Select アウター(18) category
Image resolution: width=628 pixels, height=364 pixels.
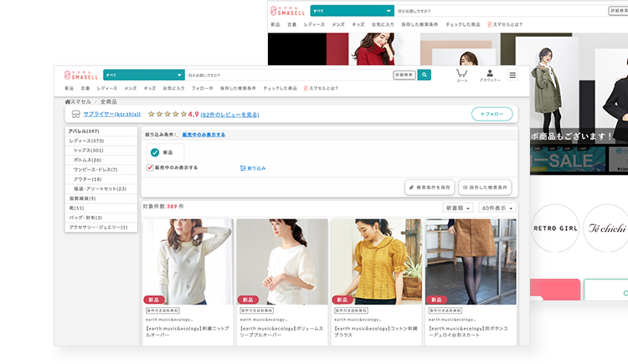tap(101, 179)
